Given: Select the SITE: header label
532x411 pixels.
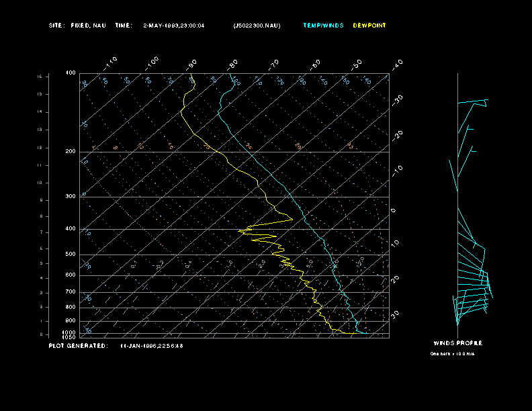Looking at the screenshot, I should point(56,26).
